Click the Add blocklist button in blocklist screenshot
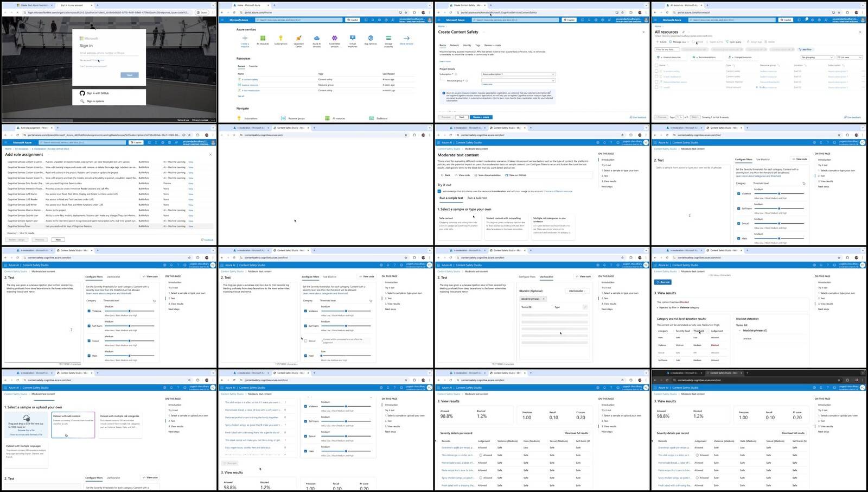The width and height of the screenshot is (868, 492). tap(577, 291)
